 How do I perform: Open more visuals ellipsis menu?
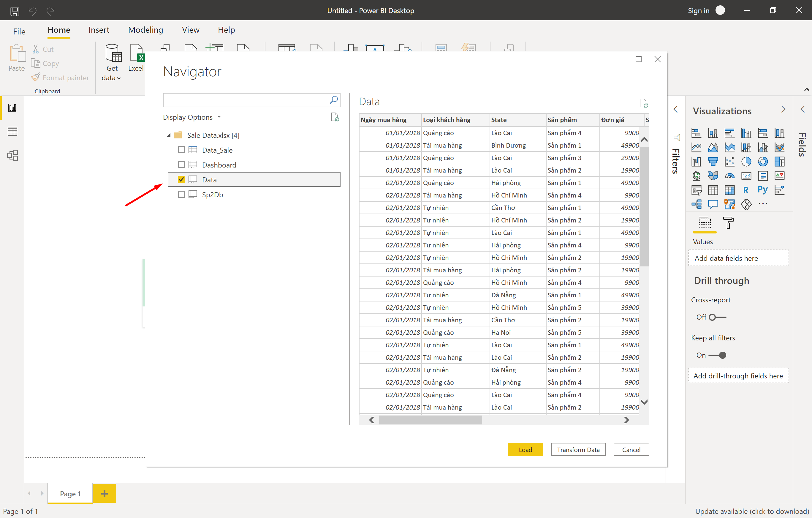[x=763, y=204]
